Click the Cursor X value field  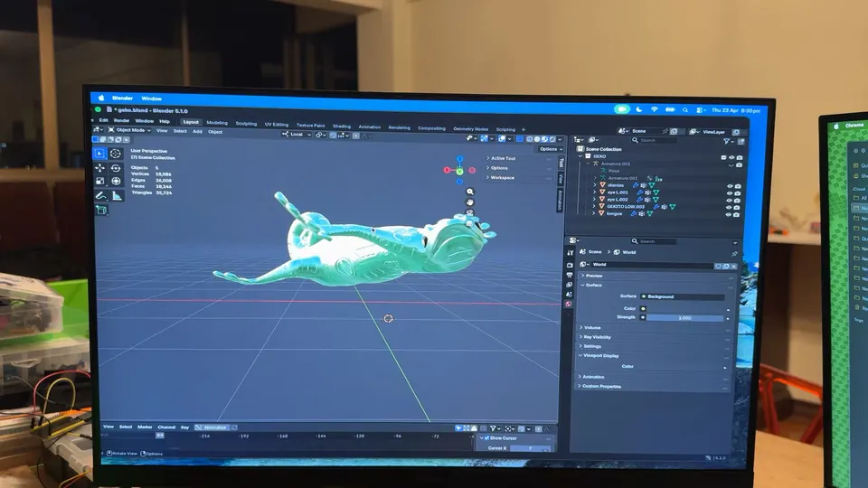531,448
